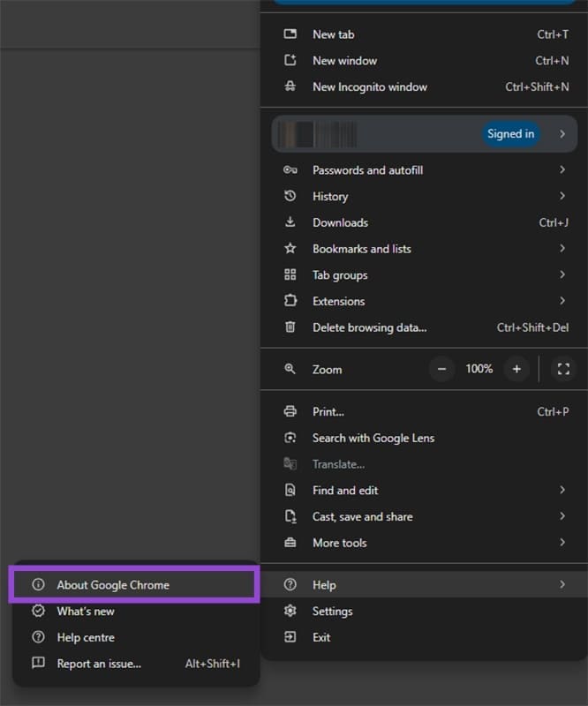The image size is (588, 706).
Task: Select the Print printer icon
Action: click(x=291, y=411)
